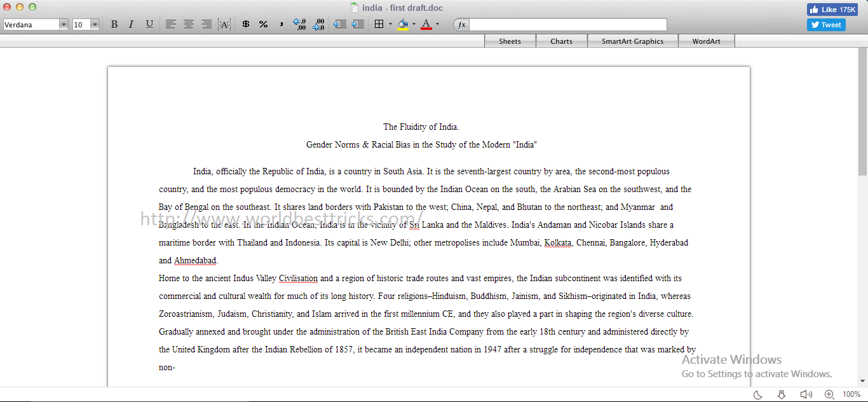Click the underlined word 'Ahmedabad'
Screen dimensions: 868x402
[195, 261]
